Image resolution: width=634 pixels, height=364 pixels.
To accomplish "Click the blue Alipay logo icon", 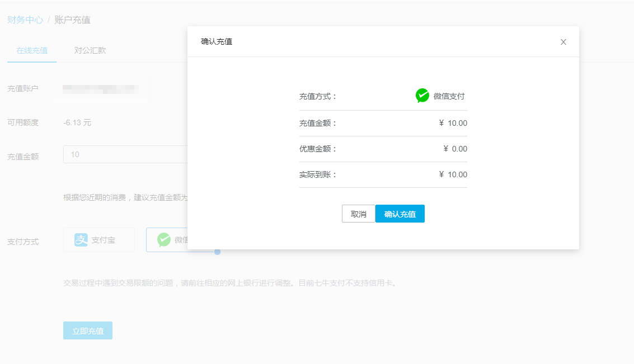I will 81,240.
